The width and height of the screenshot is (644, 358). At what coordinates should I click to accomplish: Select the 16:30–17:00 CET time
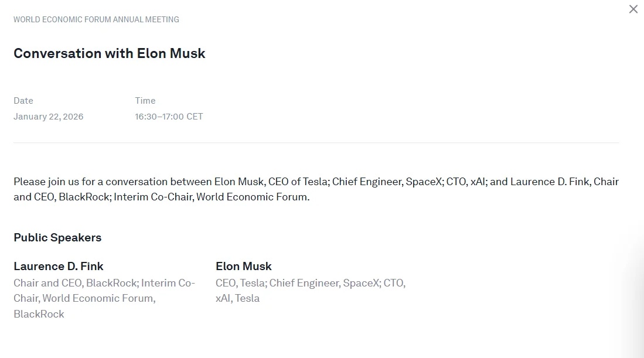point(169,117)
